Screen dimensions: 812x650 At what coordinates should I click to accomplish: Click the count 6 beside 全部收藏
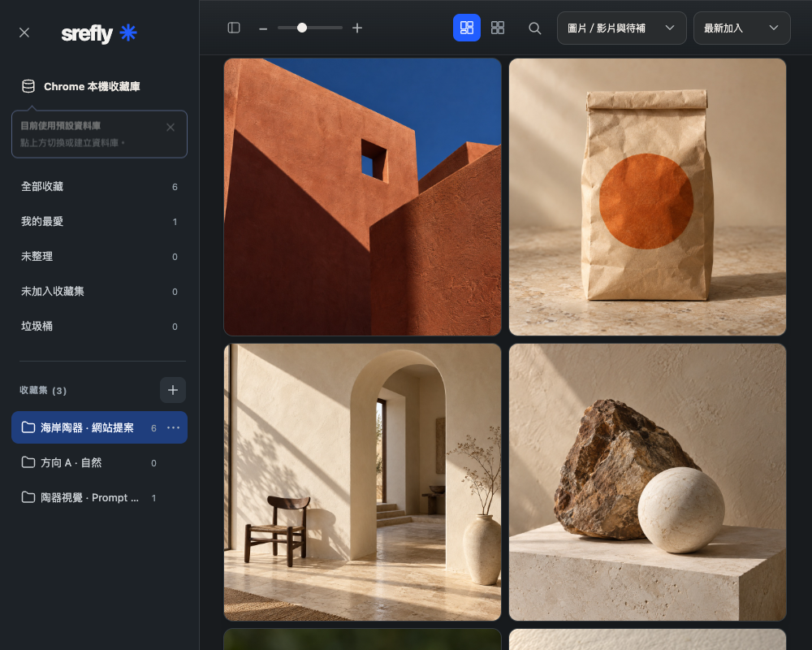click(175, 187)
